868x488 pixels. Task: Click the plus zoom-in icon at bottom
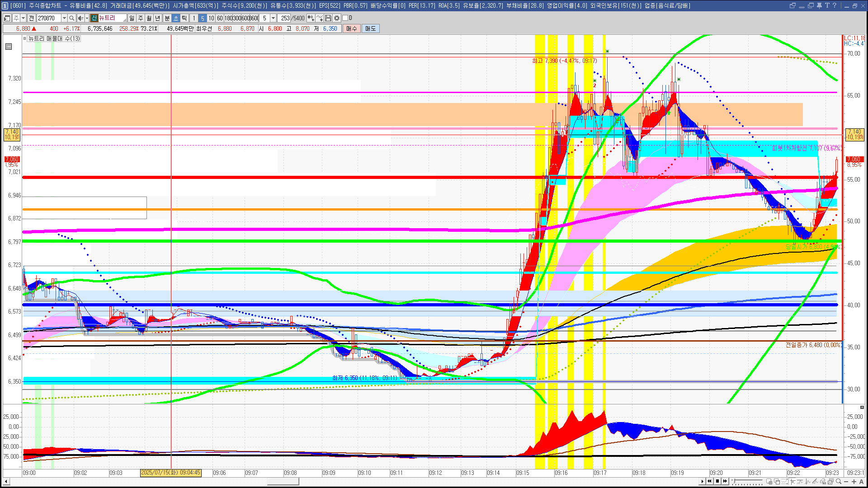[x=854, y=482]
